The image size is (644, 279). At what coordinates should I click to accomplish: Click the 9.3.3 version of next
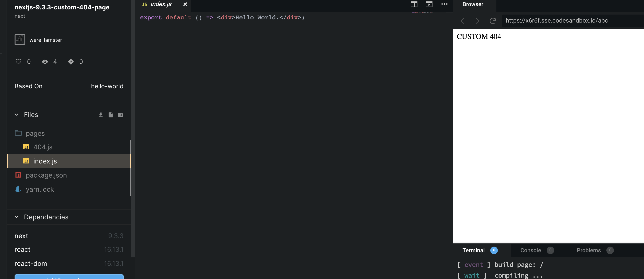tap(116, 236)
